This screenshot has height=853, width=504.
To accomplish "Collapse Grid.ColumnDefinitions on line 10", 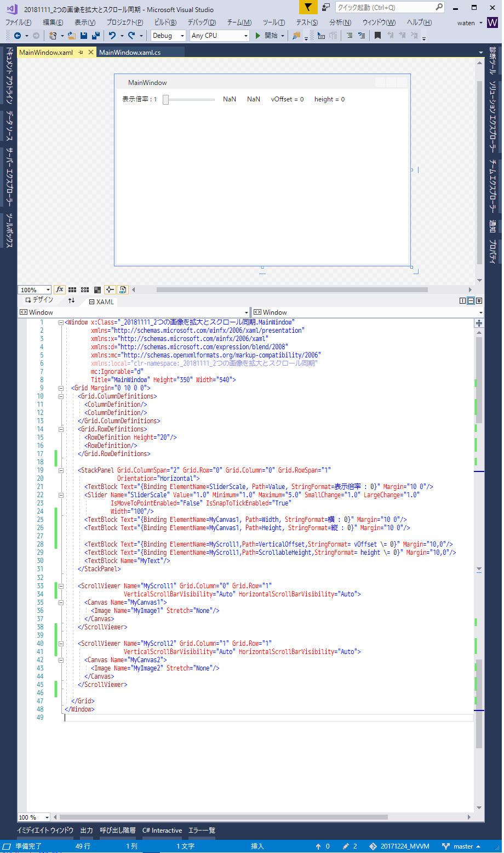I will (61, 396).
